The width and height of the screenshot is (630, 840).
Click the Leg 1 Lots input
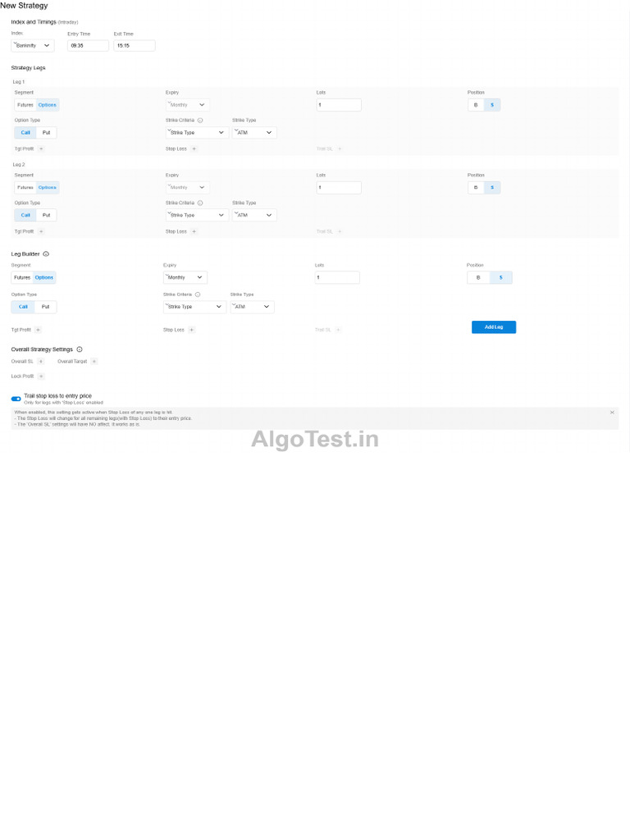point(339,105)
